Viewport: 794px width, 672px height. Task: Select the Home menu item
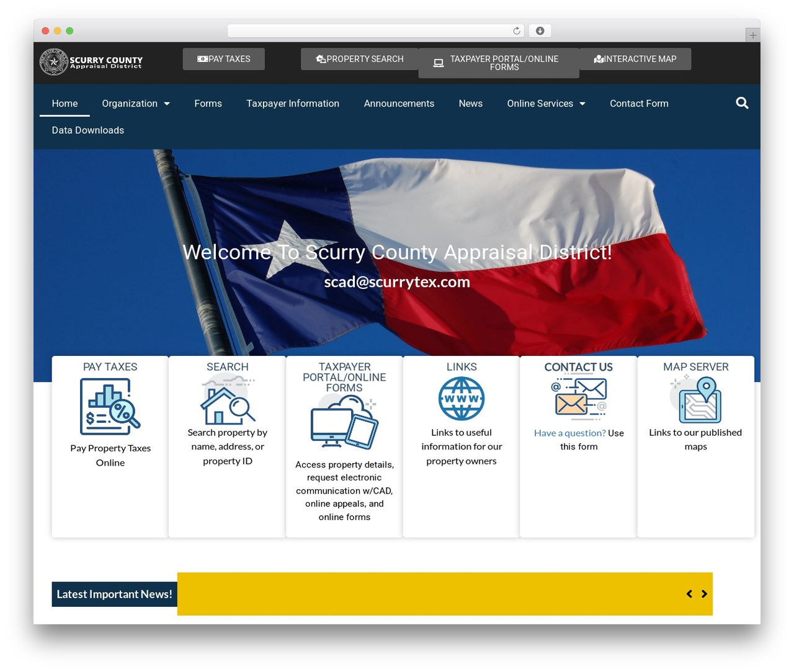(65, 104)
